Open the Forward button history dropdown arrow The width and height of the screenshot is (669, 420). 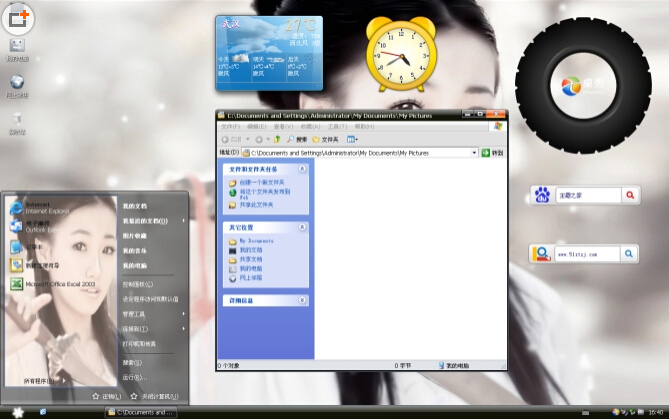268,139
